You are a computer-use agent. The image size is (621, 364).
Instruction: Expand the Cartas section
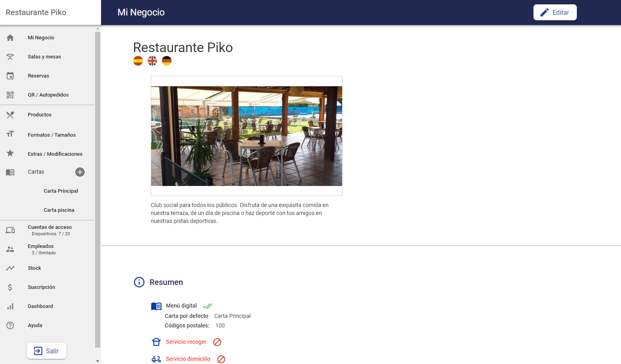(x=36, y=172)
